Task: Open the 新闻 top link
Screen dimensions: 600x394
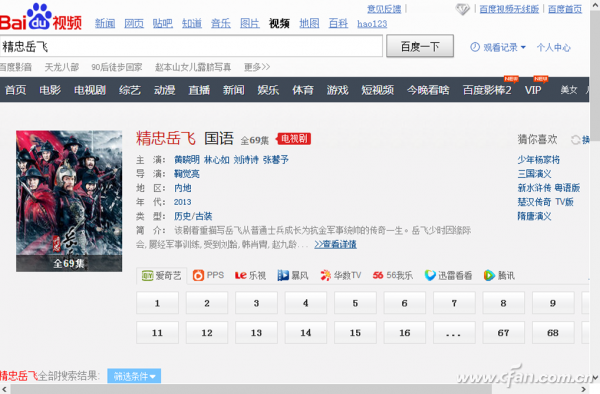Action: tap(105, 24)
